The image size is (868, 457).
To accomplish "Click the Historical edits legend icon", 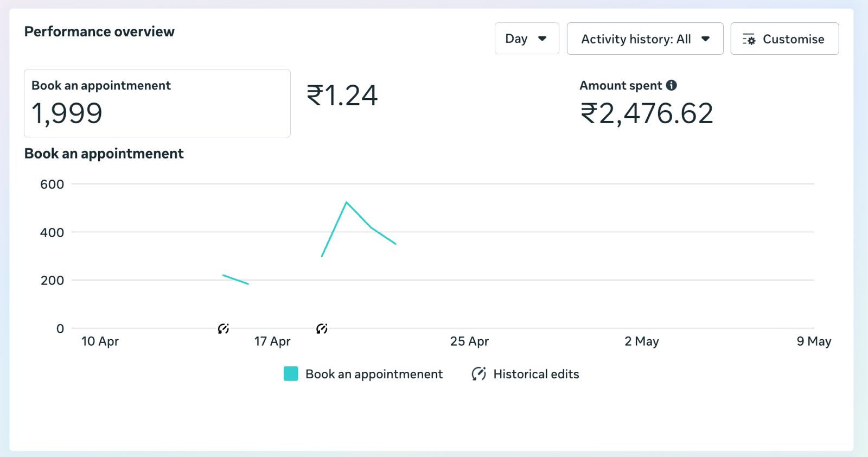I will point(478,374).
